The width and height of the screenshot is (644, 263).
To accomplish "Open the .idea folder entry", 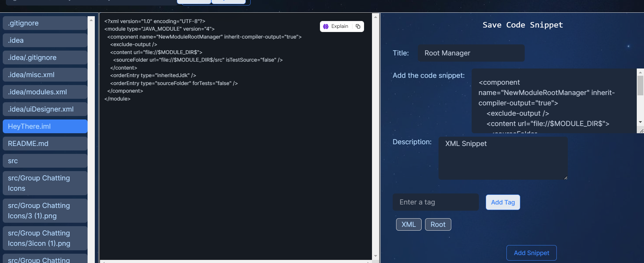I will pyautogui.click(x=45, y=40).
